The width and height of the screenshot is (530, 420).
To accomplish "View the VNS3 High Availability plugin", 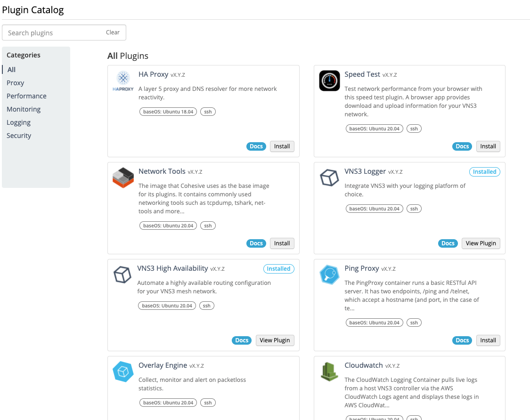I will tap(275, 340).
